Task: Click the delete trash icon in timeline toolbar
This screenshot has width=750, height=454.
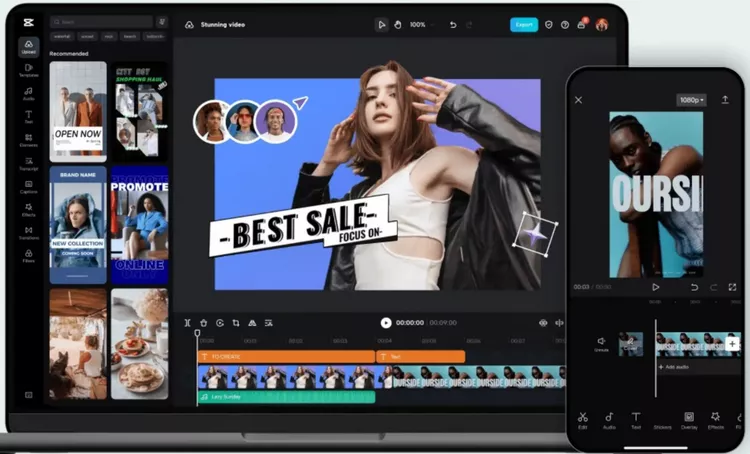Action: point(203,323)
